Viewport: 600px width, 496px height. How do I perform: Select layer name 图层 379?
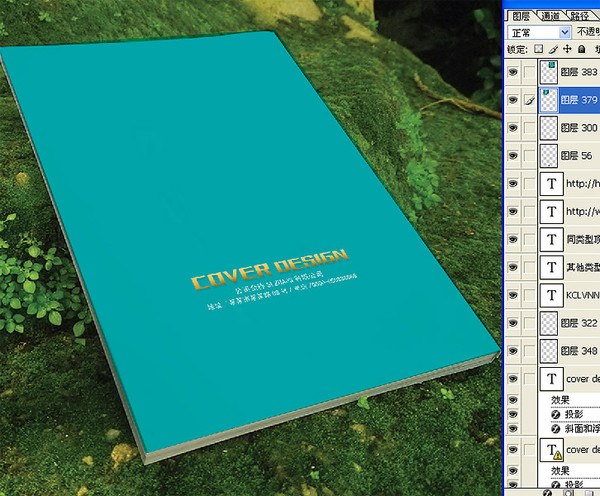(x=579, y=100)
